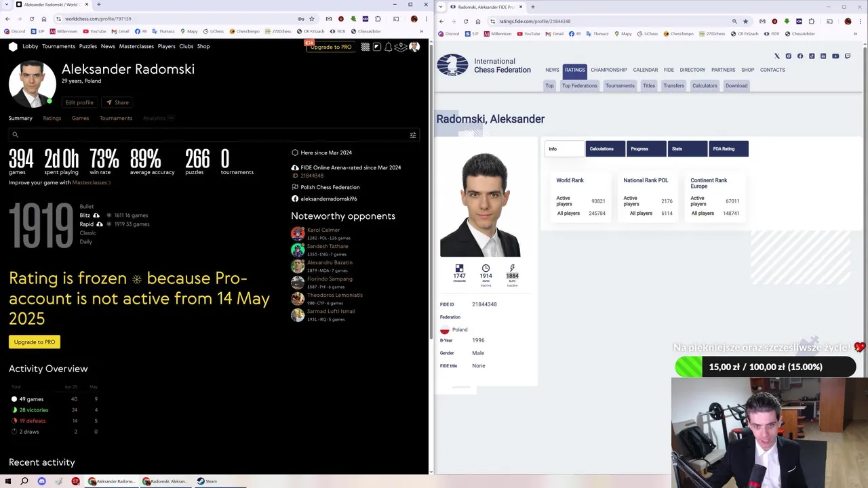Open the chessboard icon in World Chess header
This screenshot has width=868, height=488.
366,47
